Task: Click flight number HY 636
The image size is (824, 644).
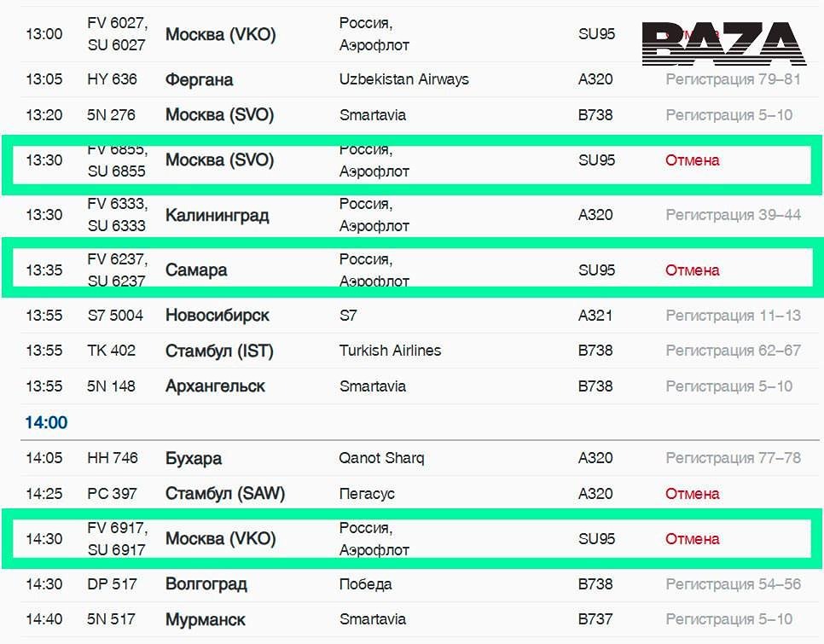Action: click(112, 79)
